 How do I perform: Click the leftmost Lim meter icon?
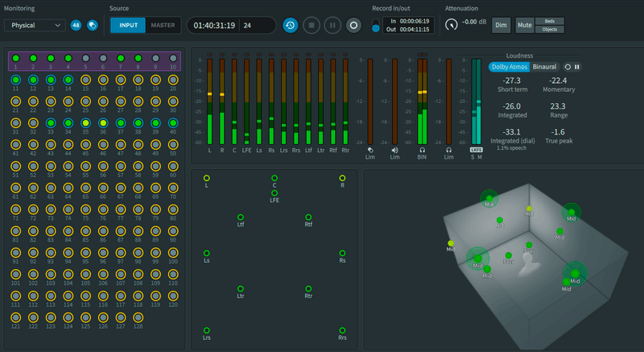[370, 151]
